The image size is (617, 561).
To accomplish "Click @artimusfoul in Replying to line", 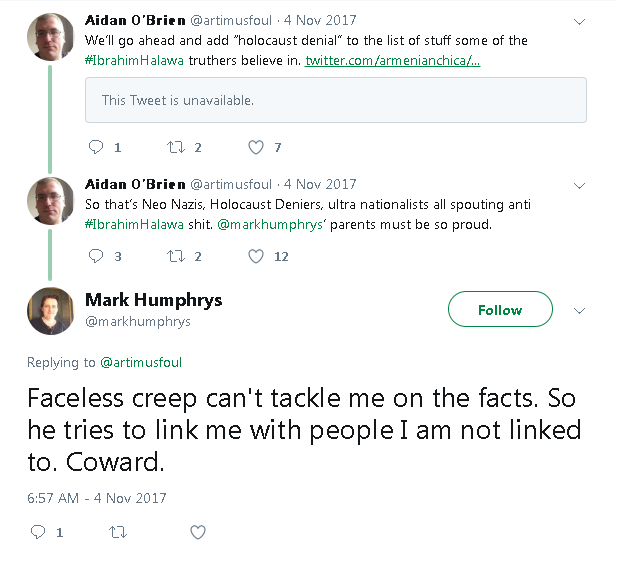I will [x=141, y=362].
